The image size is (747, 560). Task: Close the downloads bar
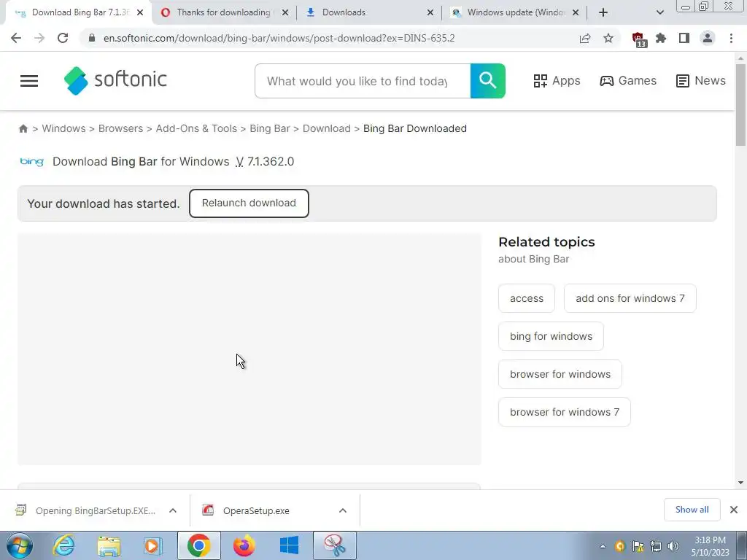pyautogui.click(x=734, y=510)
